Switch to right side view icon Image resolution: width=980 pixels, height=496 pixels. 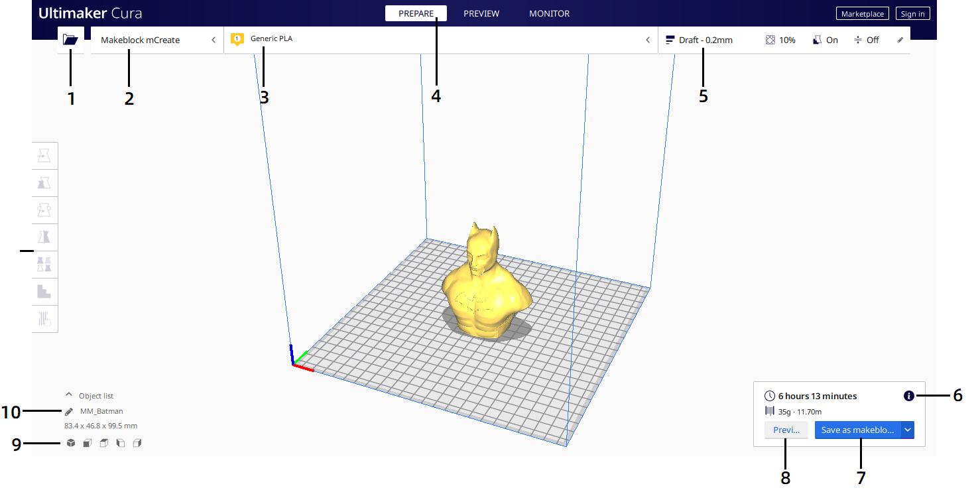[x=137, y=443]
